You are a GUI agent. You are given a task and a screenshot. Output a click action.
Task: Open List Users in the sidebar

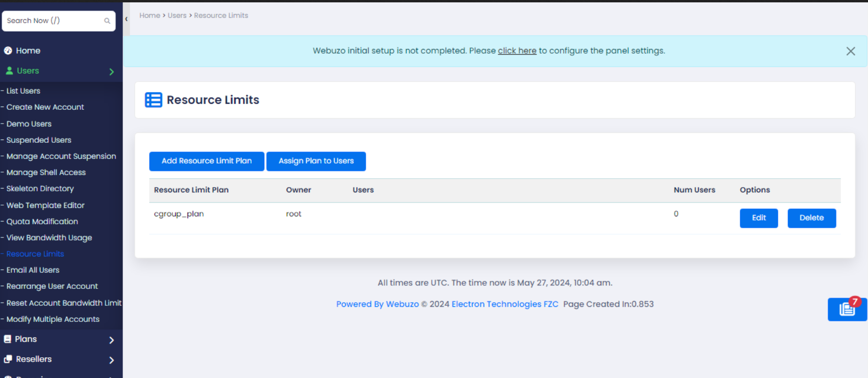23,91
